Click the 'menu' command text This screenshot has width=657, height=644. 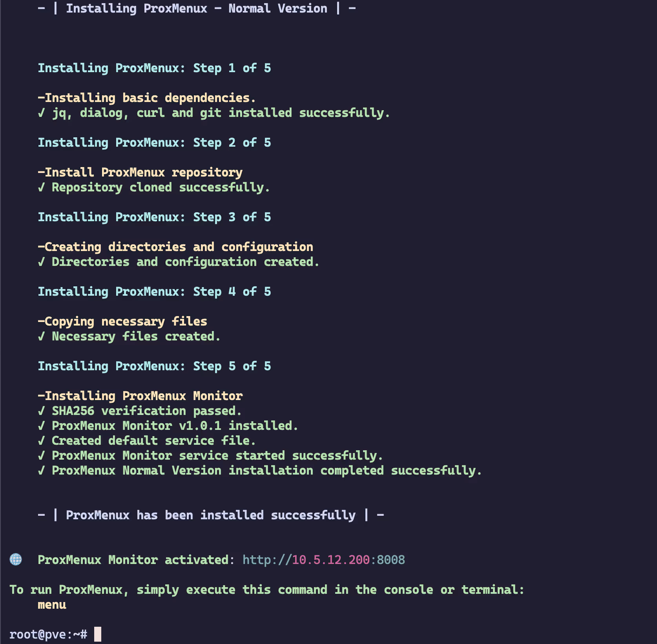tap(52, 605)
